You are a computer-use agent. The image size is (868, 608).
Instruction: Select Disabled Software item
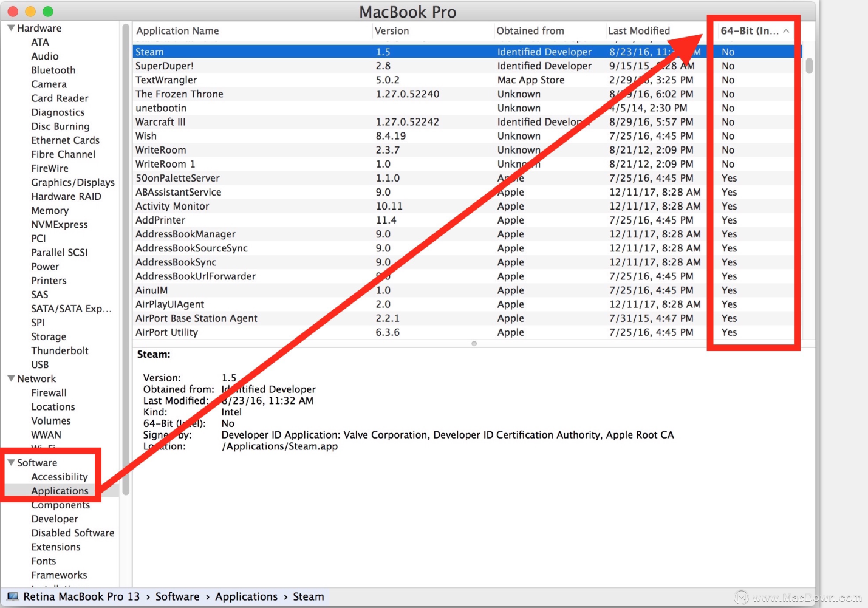tap(73, 533)
